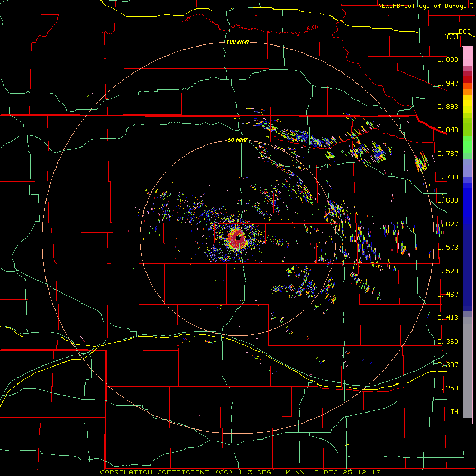The width and height of the screenshot is (476, 476).
Task: Click the 1.3 DEG elevation text
Action: (255, 472)
